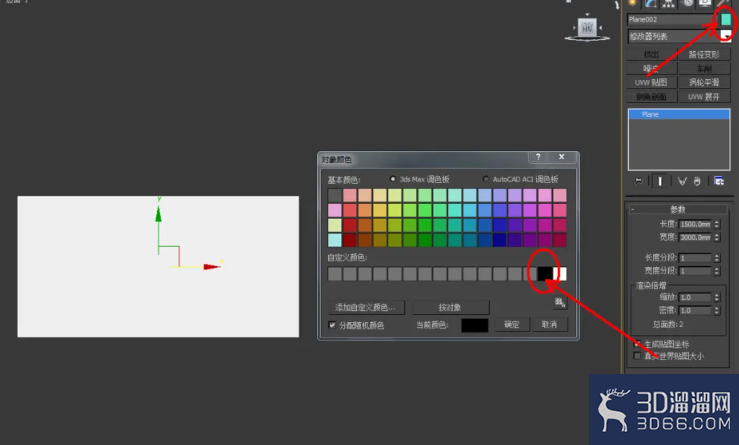Toggle Show End Result icon under stack

[x=660, y=181]
